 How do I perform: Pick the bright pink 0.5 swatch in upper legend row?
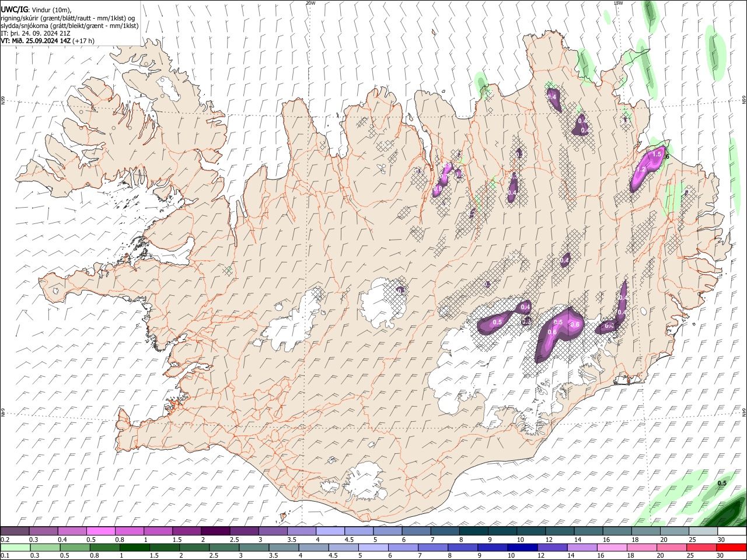pyautogui.click(x=101, y=531)
